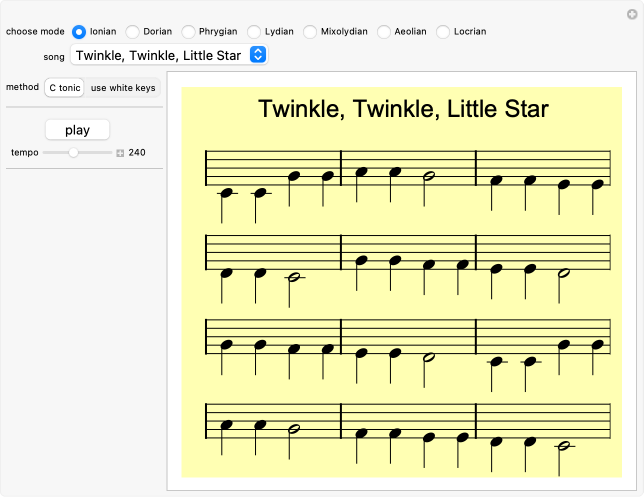
Task: Set mode to Locrian
Action: point(443,31)
